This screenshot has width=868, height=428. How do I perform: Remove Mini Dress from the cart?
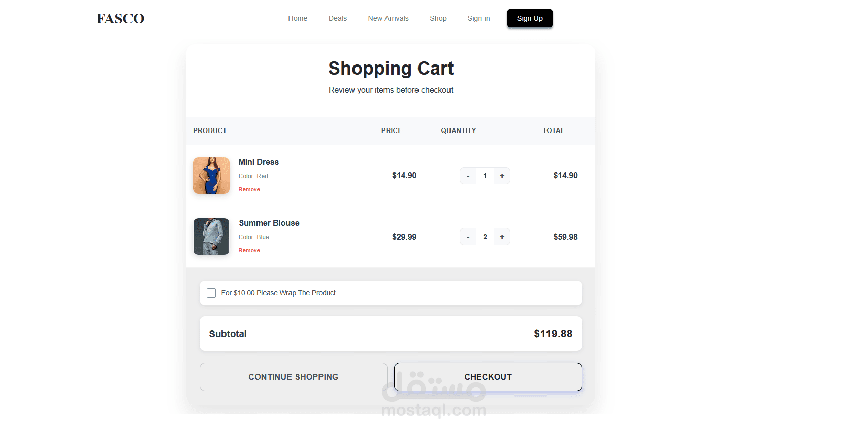tap(249, 190)
